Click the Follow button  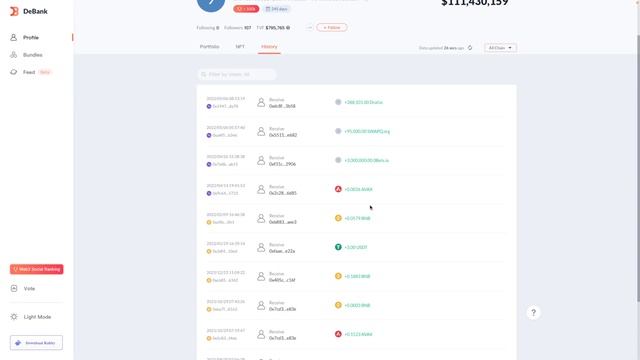click(x=332, y=27)
